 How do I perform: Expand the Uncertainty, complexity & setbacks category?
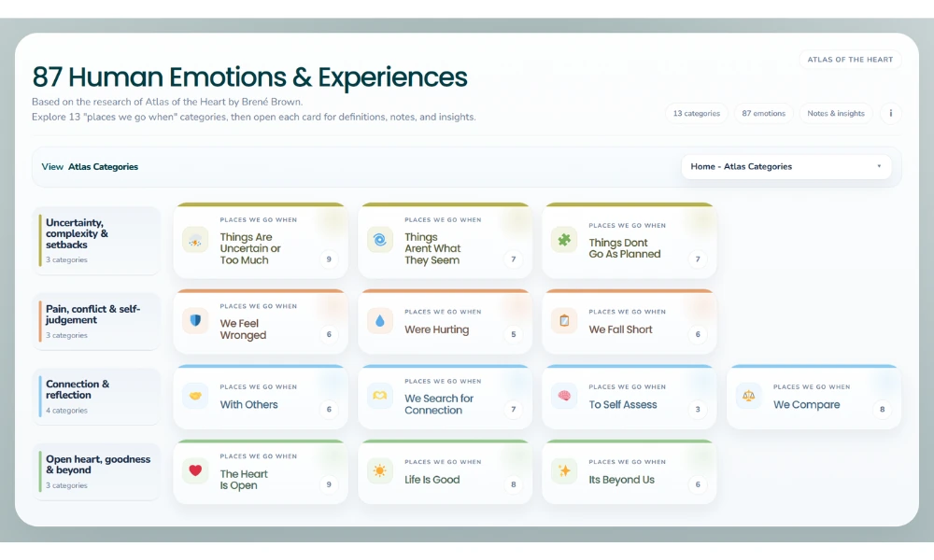[x=96, y=239]
